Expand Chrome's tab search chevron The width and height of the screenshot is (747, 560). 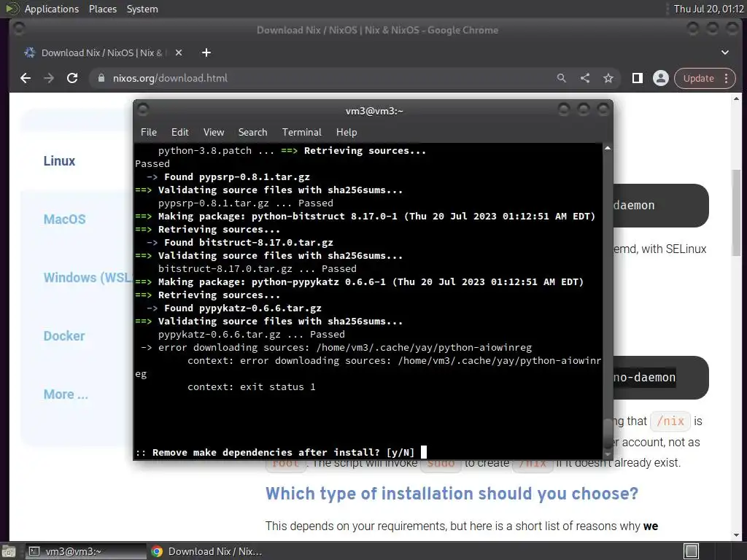[724, 52]
